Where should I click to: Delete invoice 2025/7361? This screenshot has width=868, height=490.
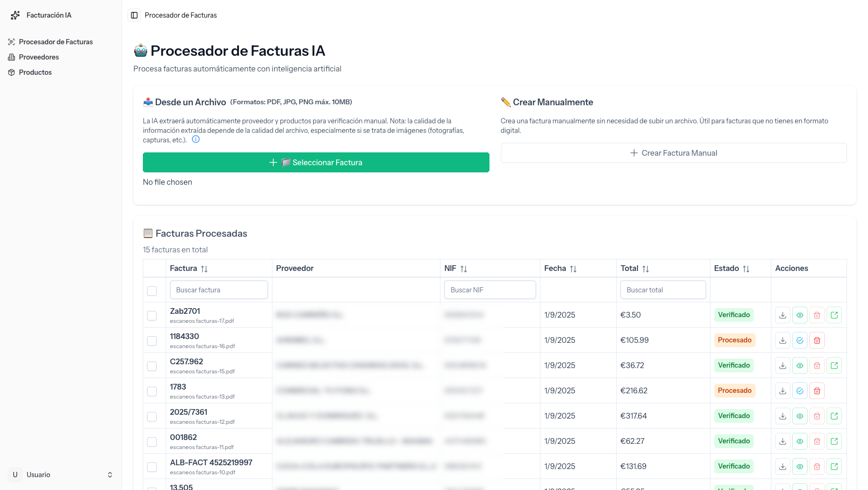[817, 416]
